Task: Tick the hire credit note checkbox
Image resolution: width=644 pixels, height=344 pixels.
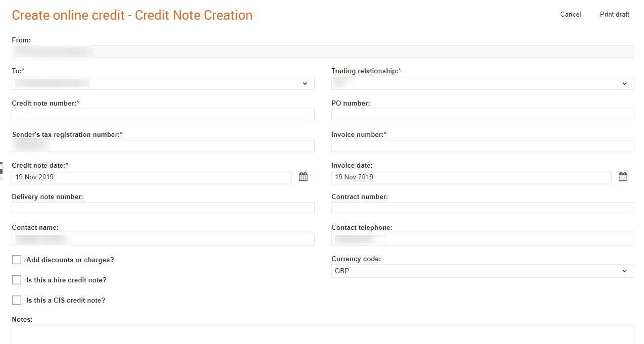Action: (17, 280)
